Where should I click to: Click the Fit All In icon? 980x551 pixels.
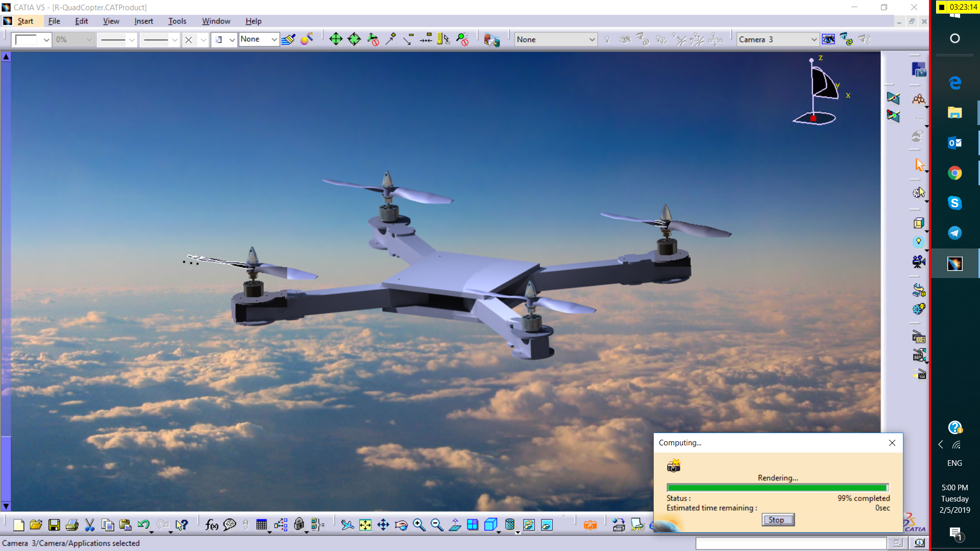pos(365,525)
